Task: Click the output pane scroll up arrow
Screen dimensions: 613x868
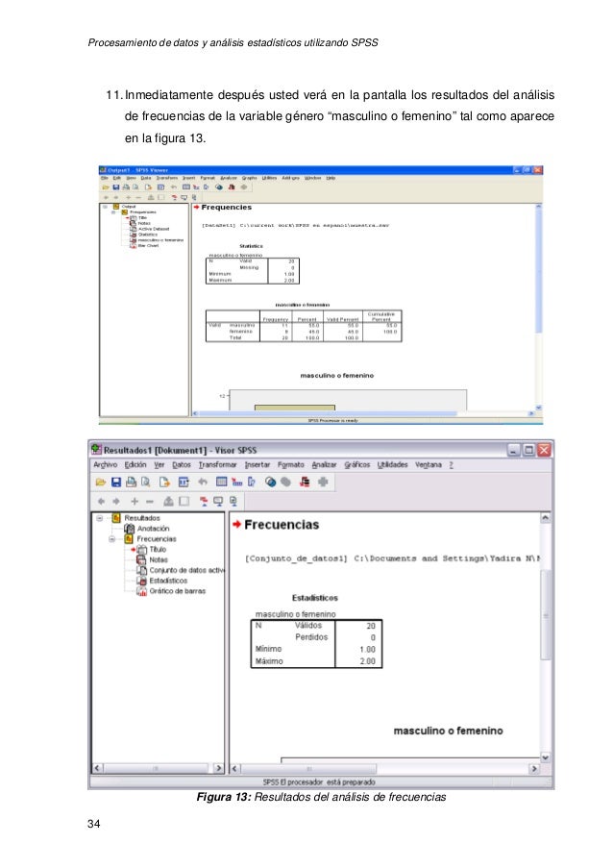Action: pyautogui.click(x=545, y=517)
